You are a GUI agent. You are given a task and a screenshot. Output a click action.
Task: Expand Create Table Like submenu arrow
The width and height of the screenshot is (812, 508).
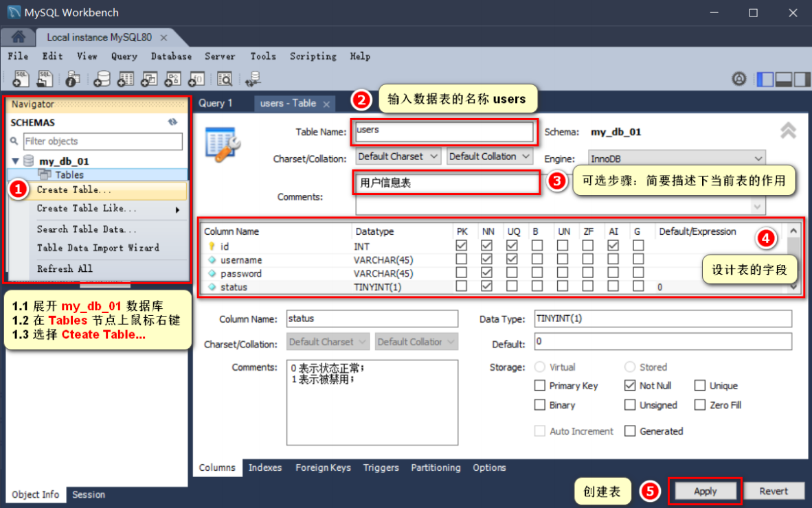178,209
